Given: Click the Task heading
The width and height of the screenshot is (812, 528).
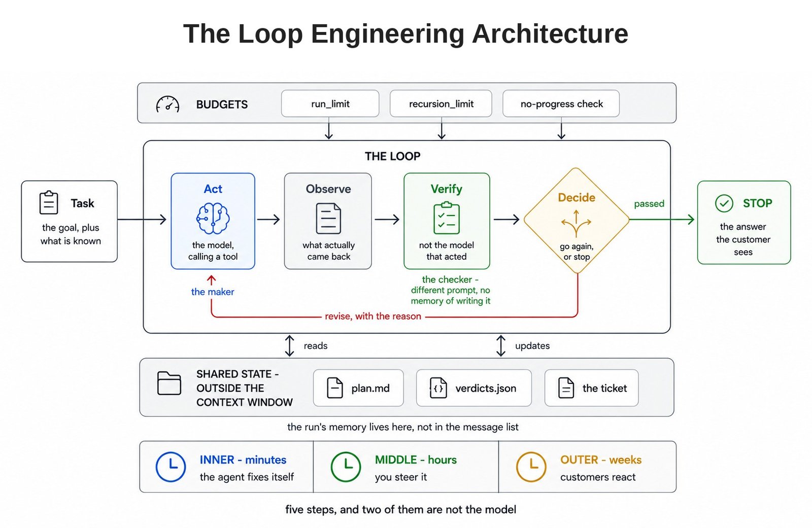Looking at the screenshot, I should [82, 203].
